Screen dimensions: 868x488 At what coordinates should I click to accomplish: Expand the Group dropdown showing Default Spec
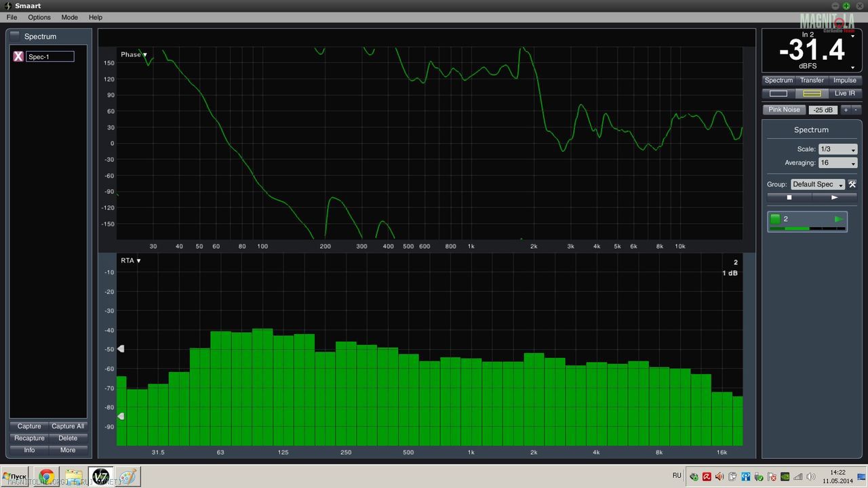tap(818, 184)
